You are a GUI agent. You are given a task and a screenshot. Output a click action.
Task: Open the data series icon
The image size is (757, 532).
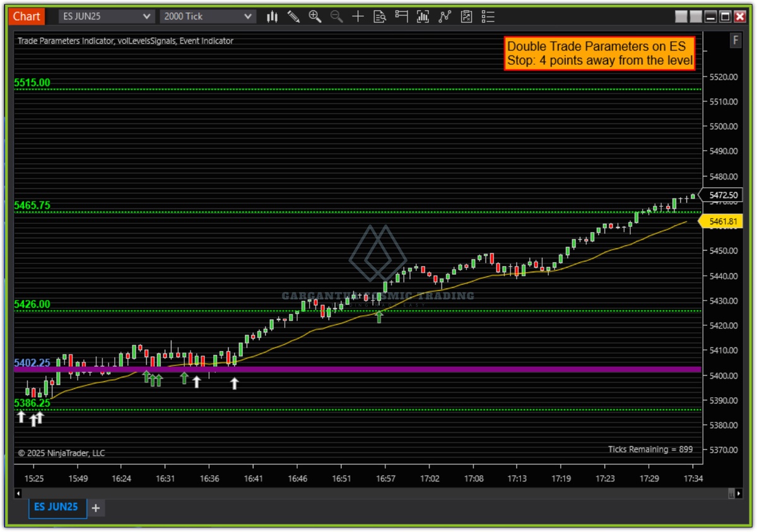click(x=423, y=17)
